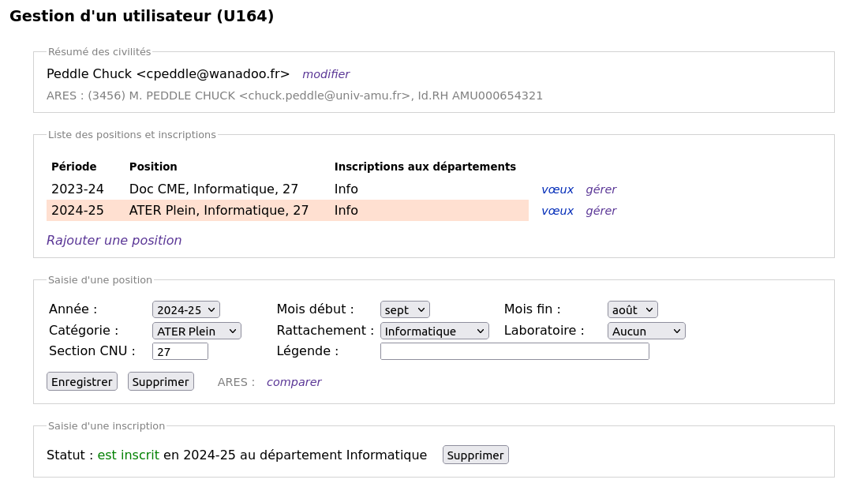
Task: Open the Mois fin dropdown set to août
Action: tap(632, 309)
